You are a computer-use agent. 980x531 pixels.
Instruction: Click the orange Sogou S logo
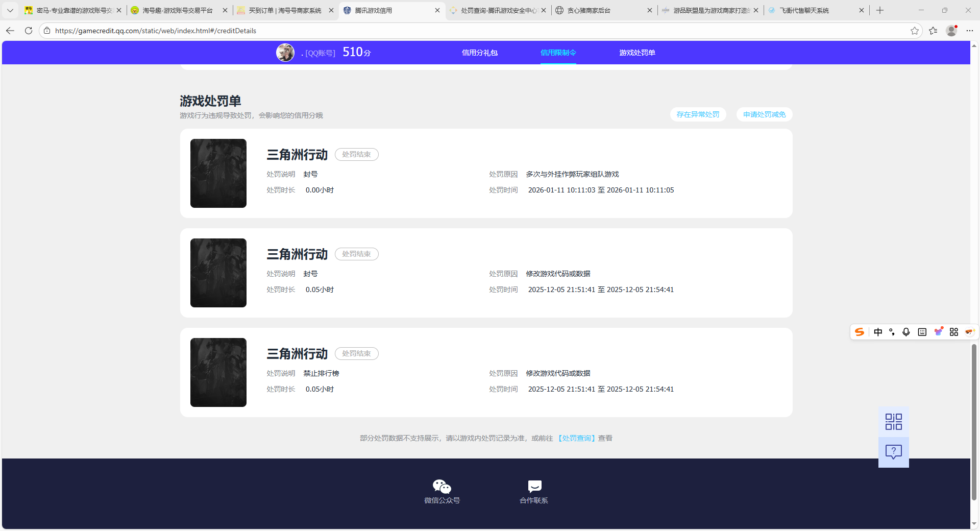pyautogui.click(x=860, y=332)
